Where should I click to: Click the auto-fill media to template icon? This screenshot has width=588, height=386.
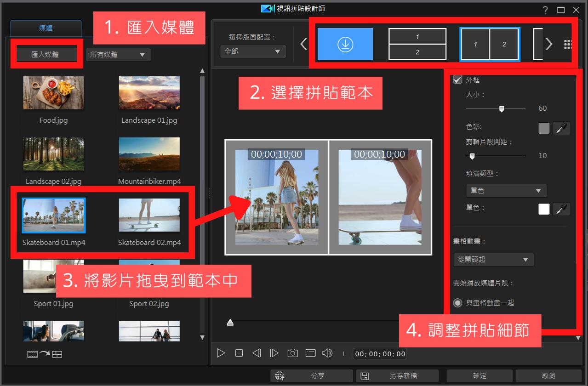(x=45, y=354)
